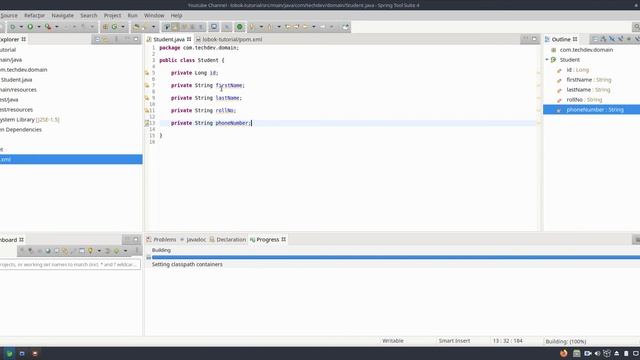
Task: Open the Javadoc tab
Action: click(x=193, y=240)
